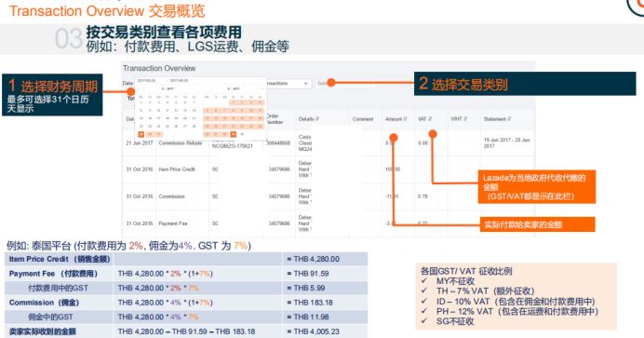Click the result = THB 4,280.00
The width and height of the screenshot is (644, 338).
(x=314, y=259)
